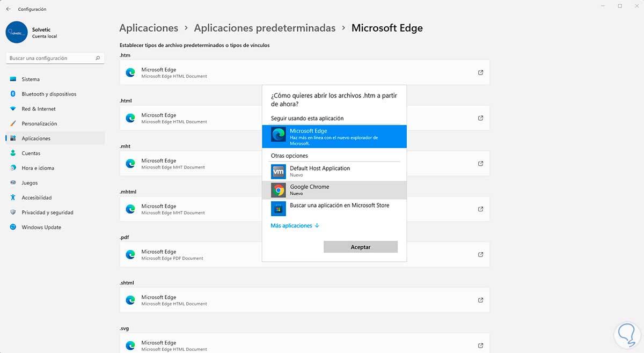Click Microsoft Edge default for .shtml

(304, 300)
